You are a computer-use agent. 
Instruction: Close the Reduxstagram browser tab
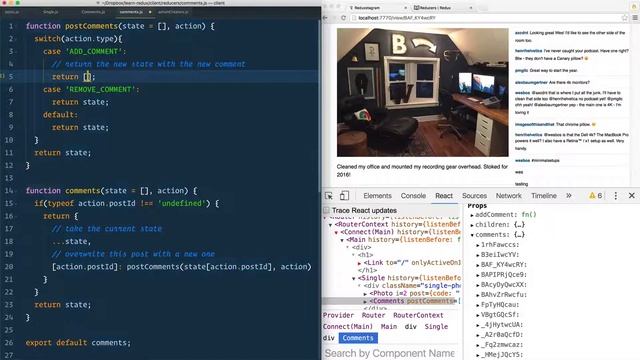(x=405, y=8)
